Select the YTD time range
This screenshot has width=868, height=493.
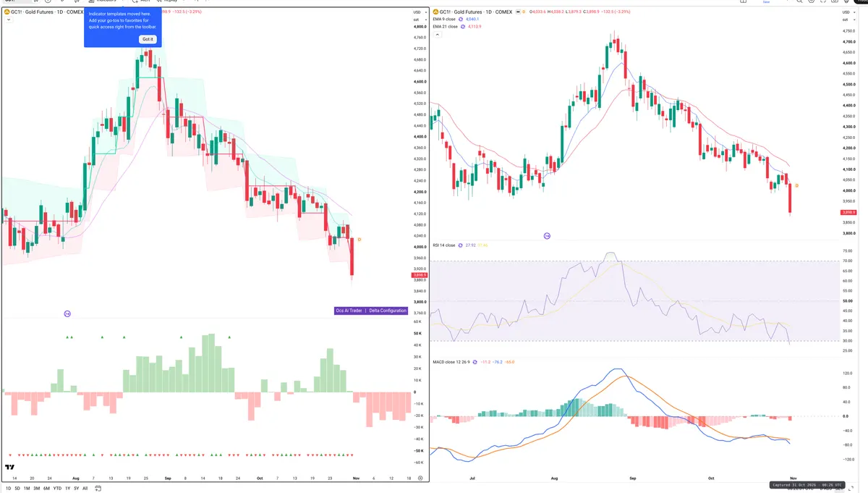tap(57, 488)
